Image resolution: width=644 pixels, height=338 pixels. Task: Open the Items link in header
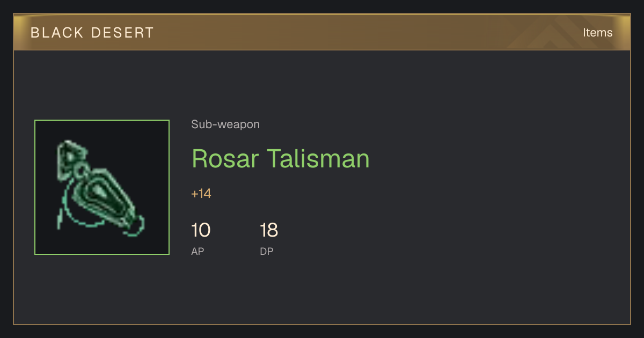pyautogui.click(x=597, y=32)
